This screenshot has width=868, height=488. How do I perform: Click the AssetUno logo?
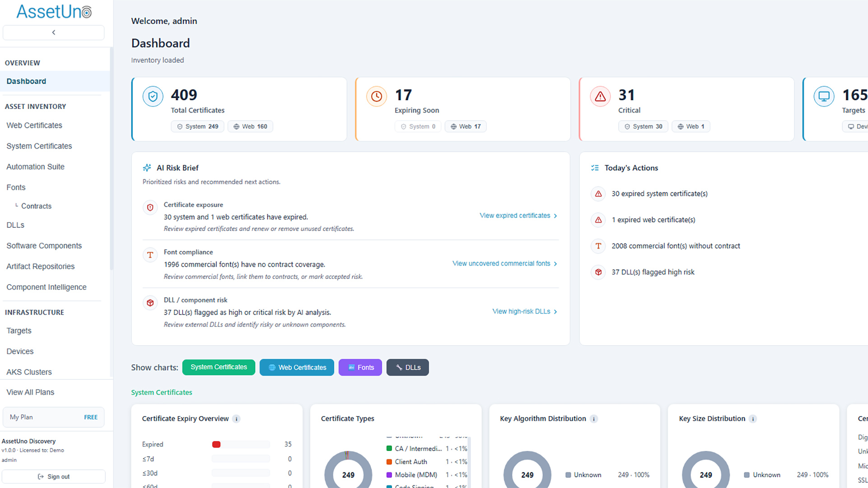click(x=54, y=12)
